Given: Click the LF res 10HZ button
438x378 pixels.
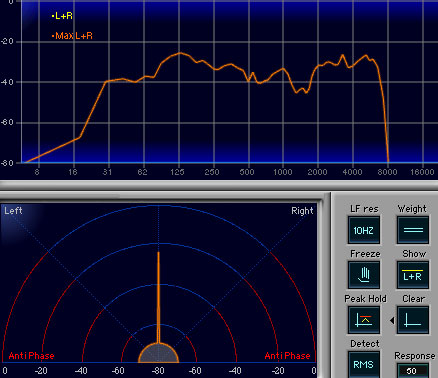Looking at the screenshot, I should coord(364,230).
